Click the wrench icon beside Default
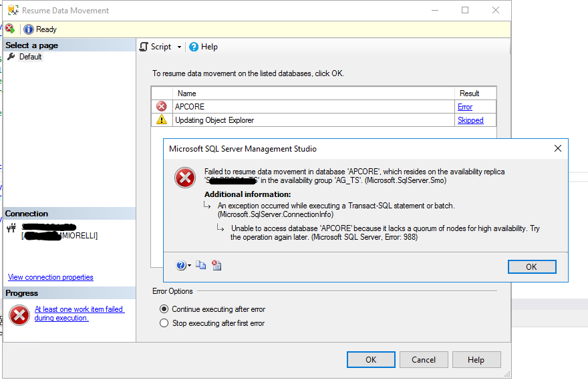 (x=11, y=57)
